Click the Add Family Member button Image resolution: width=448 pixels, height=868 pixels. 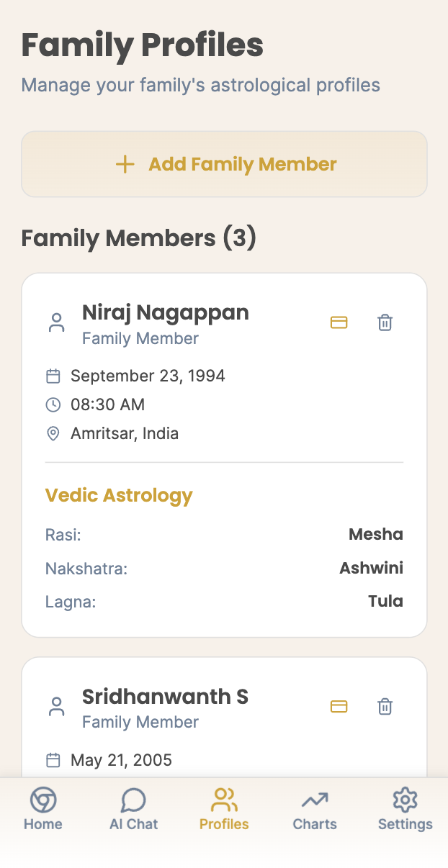pos(224,164)
